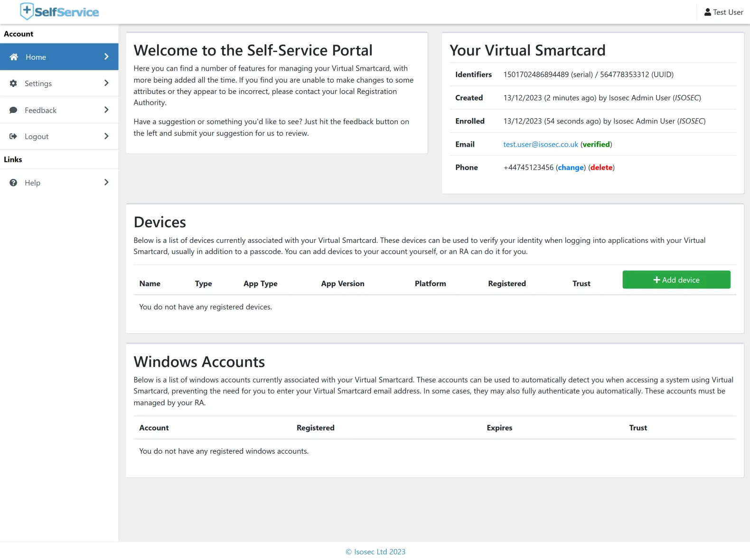Expand the Help chevron arrow
Viewport: 750px width, 560px height.
point(106,183)
